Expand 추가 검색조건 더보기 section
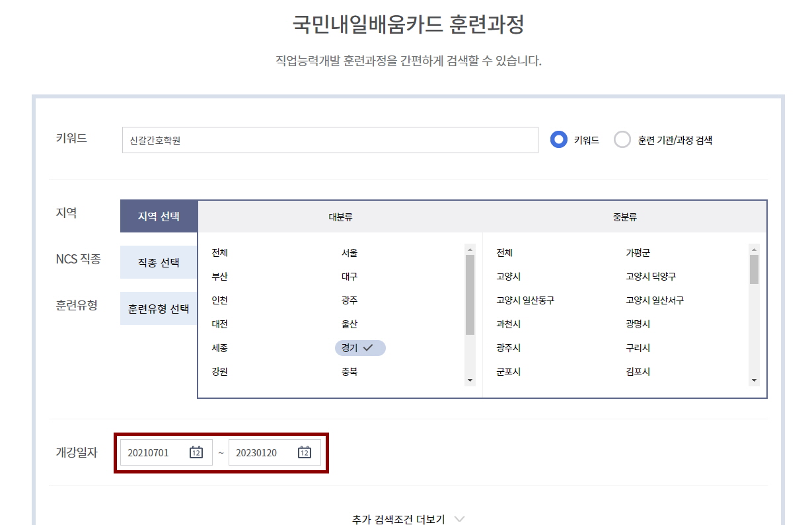The width and height of the screenshot is (812, 525). 408,519
